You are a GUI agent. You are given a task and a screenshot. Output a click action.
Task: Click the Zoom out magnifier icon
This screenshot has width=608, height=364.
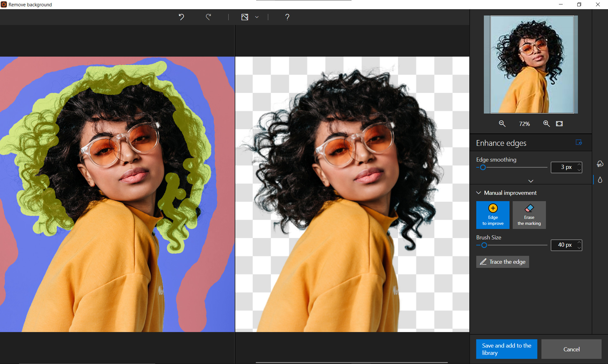point(502,124)
